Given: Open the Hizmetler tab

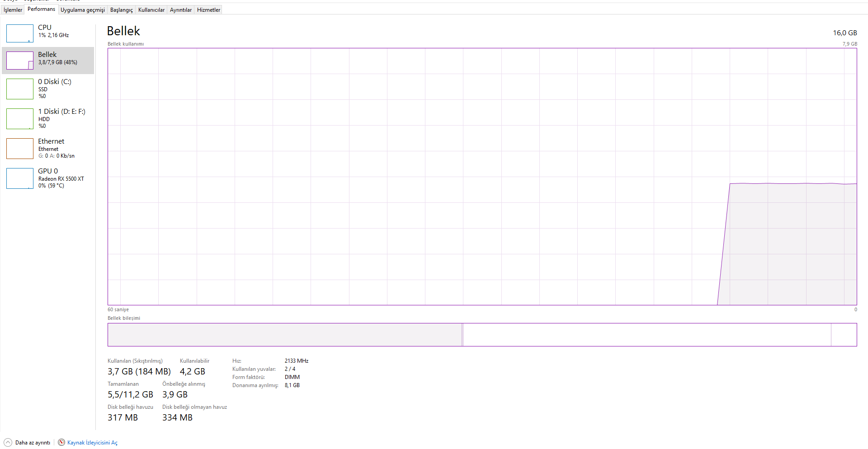Looking at the screenshot, I should tap(209, 10).
